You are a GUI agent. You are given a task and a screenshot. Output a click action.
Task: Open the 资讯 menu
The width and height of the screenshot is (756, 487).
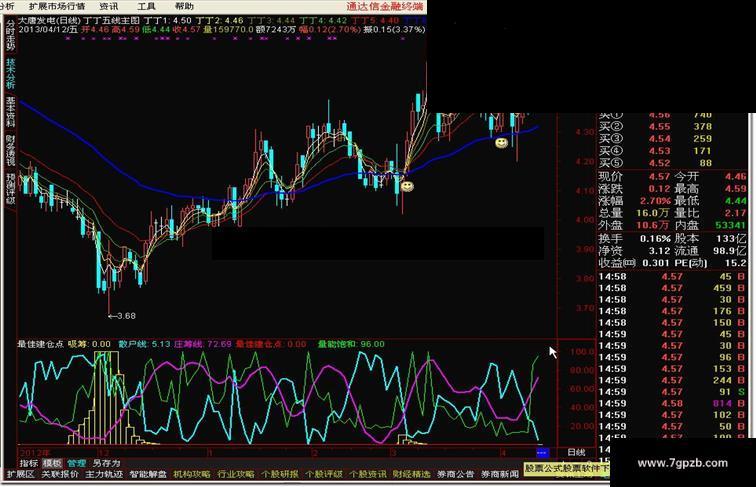(108, 6)
